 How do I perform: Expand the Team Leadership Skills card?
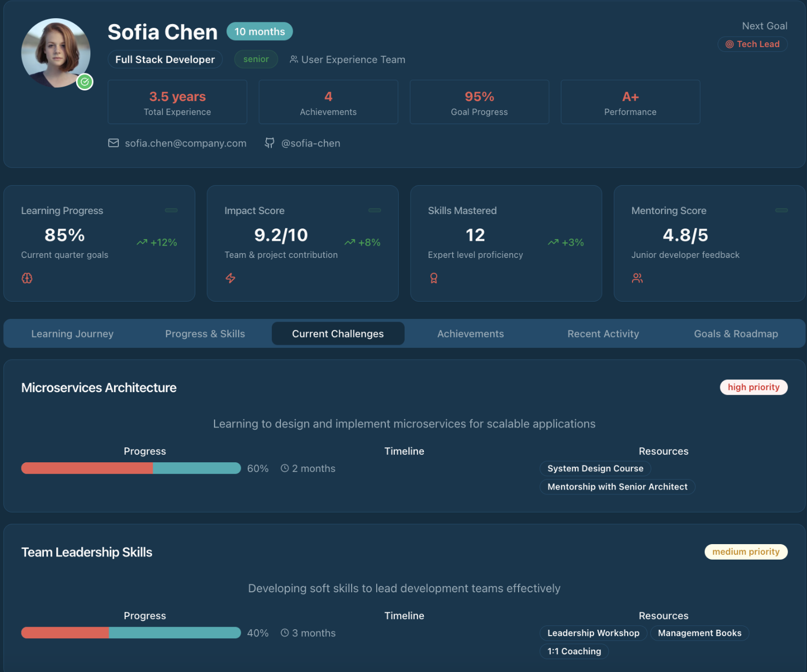tap(86, 552)
